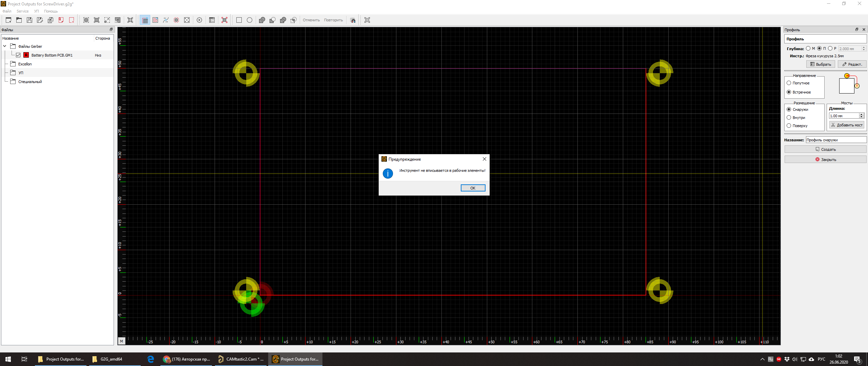Click OK in the warning dialog
The width and height of the screenshot is (868, 366).
[473, 188]
